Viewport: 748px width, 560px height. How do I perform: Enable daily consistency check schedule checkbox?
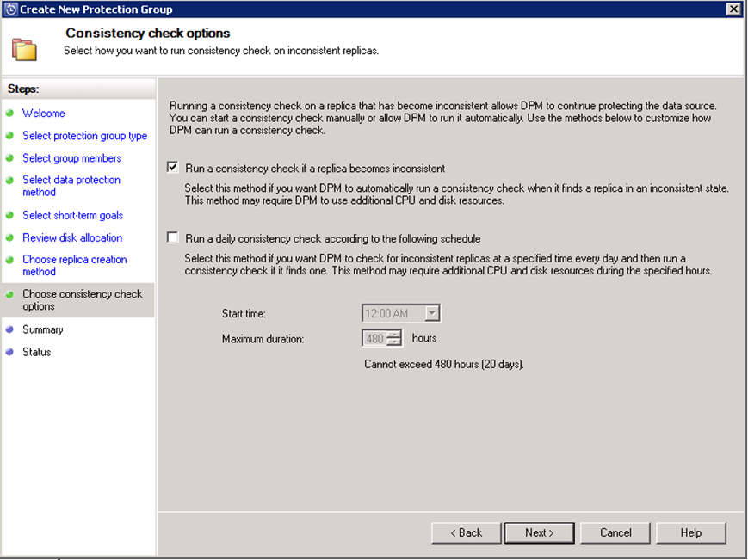tap(173, 237)
